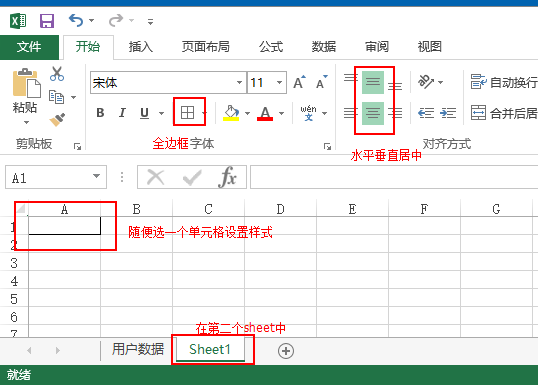This screenshot has height=385, width=538.
Task: Save the workbook with the floppy disk icon
Action: 47,21
